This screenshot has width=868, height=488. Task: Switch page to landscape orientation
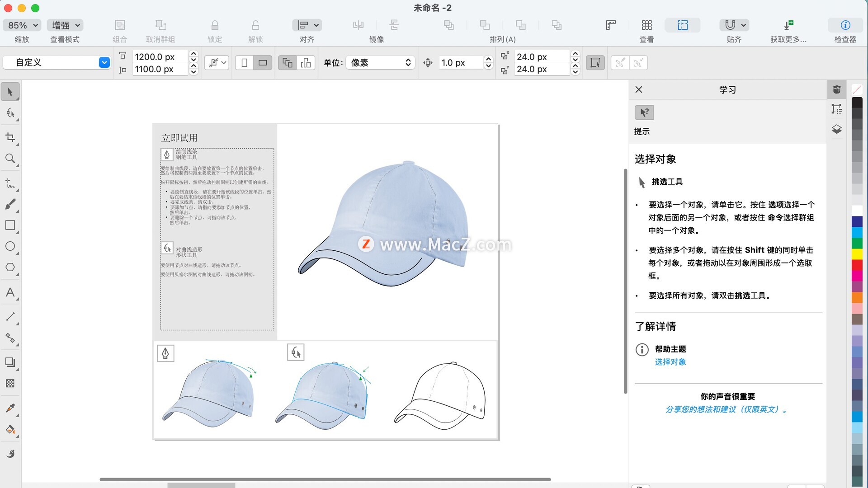pyautogui.click(x=263, y=63)
